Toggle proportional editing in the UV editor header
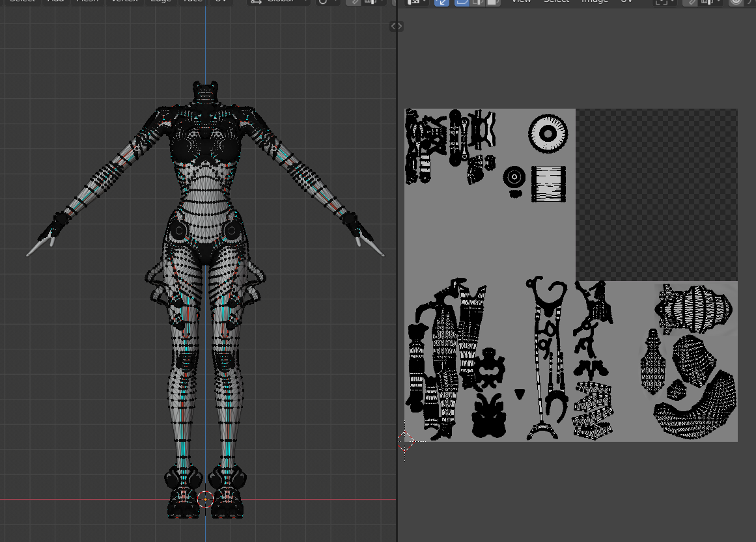This screenshot has height=542, width=756. pyautogui.click(x=736, y=2)
